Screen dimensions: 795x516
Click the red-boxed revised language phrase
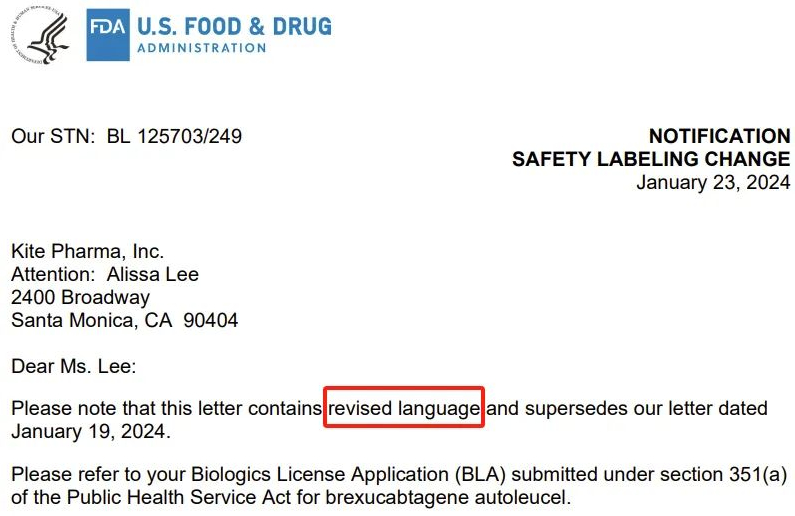click(404, 408)
